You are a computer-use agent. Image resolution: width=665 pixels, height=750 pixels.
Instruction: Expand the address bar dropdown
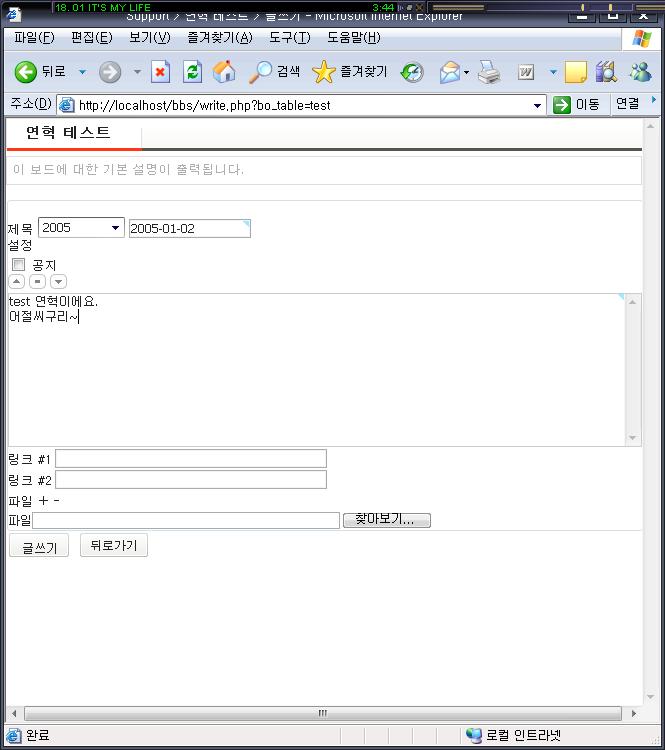coord(537,105)
